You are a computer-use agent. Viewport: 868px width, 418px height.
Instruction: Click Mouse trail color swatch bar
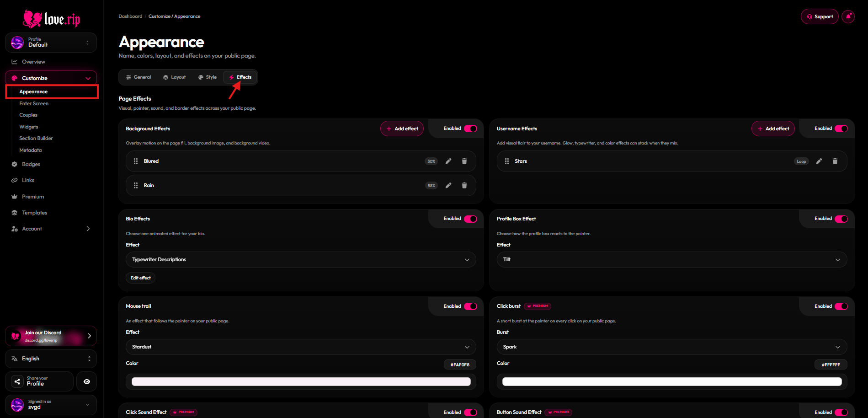tap(301, 381)
